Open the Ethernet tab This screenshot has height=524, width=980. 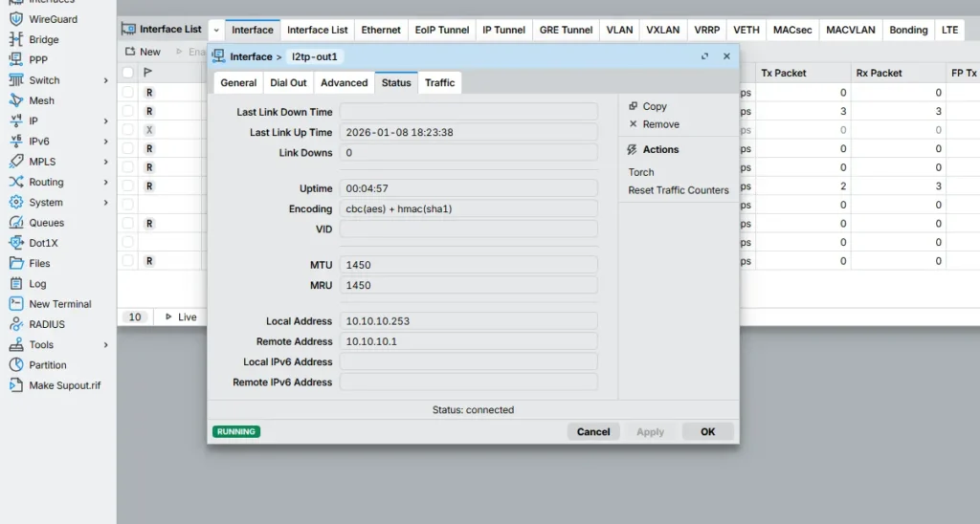(x=381, y=30)
